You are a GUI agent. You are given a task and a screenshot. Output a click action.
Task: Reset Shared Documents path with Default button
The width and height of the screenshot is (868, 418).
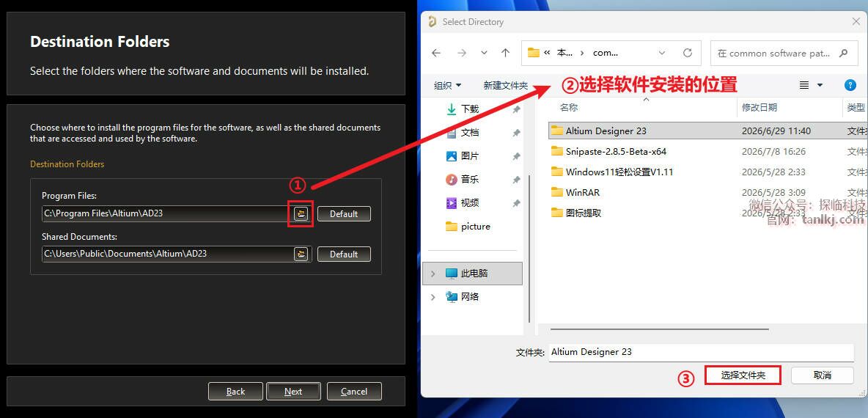[x=344, y=254]
